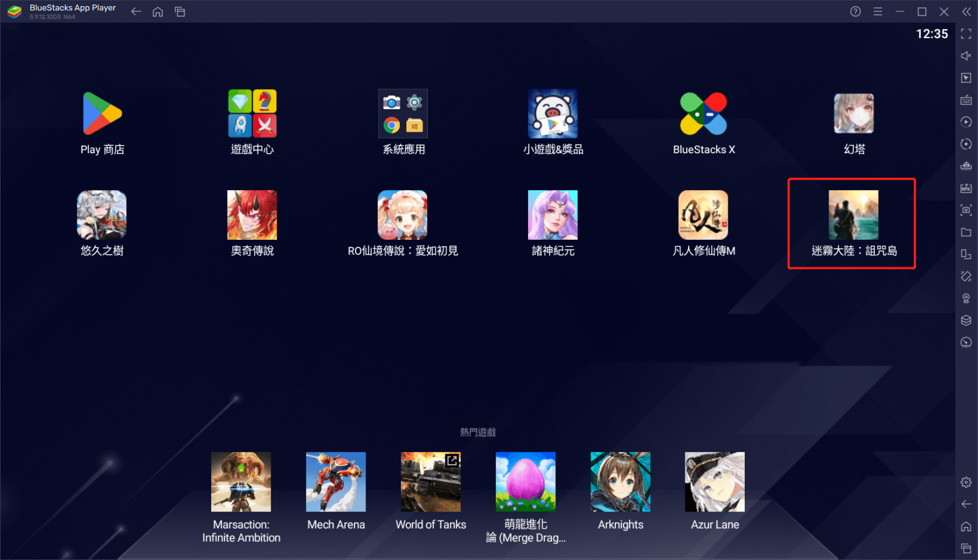978x560 pixels.
Task: Click the sidebar volume speaker icon
Action: [x=966, y=56]
